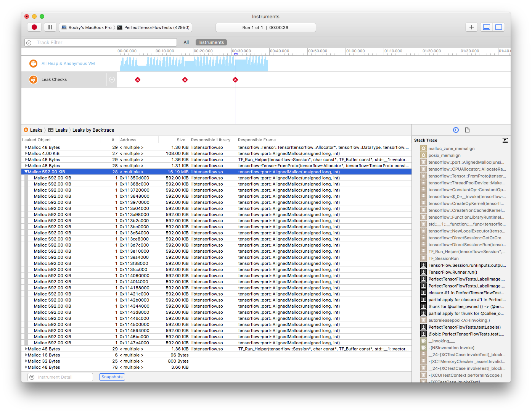Toggle the bottom detail pane visibility
The height and width of the screenshot is (413, 532).
click(x=487, y=27)
